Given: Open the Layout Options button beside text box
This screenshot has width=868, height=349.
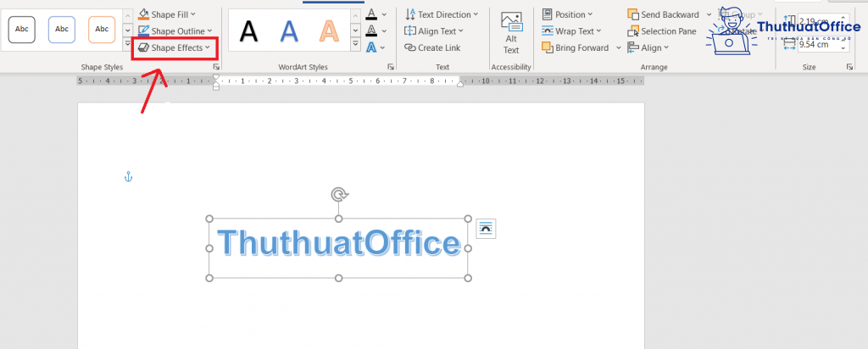Looking at the screenshot, I should (x=486, y=229).
